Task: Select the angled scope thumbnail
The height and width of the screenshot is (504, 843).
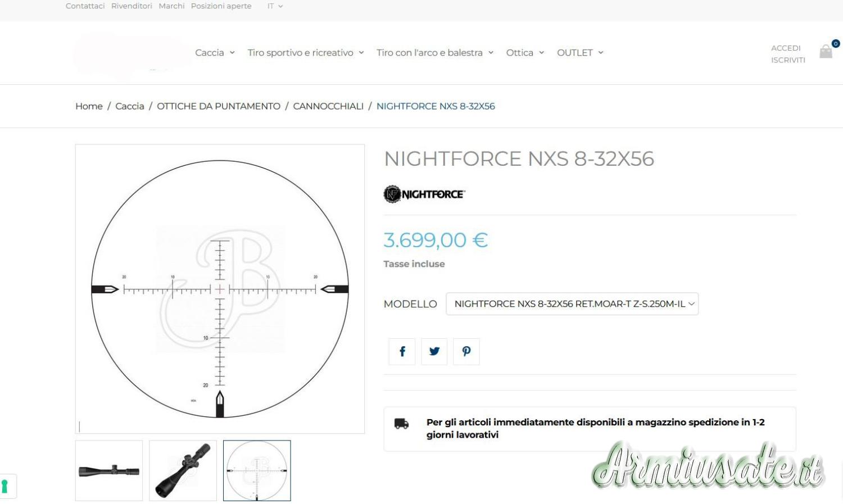Action: point(183,471)
